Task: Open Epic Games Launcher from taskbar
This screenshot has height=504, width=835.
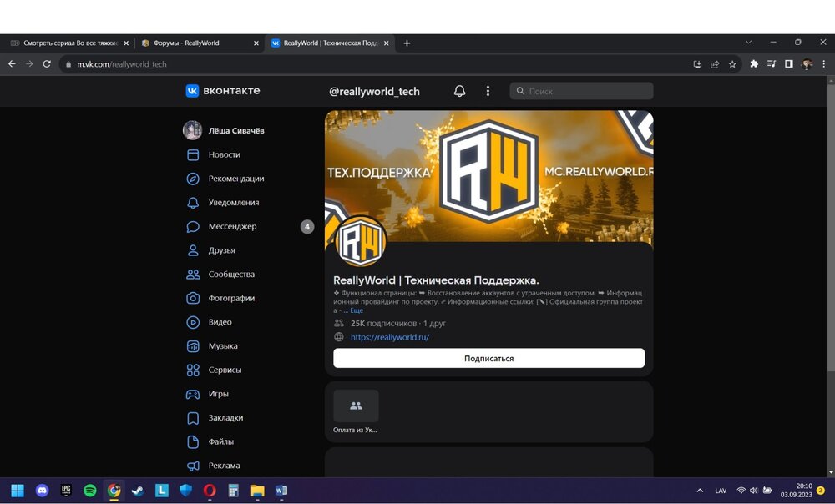Action: point(66,490)
